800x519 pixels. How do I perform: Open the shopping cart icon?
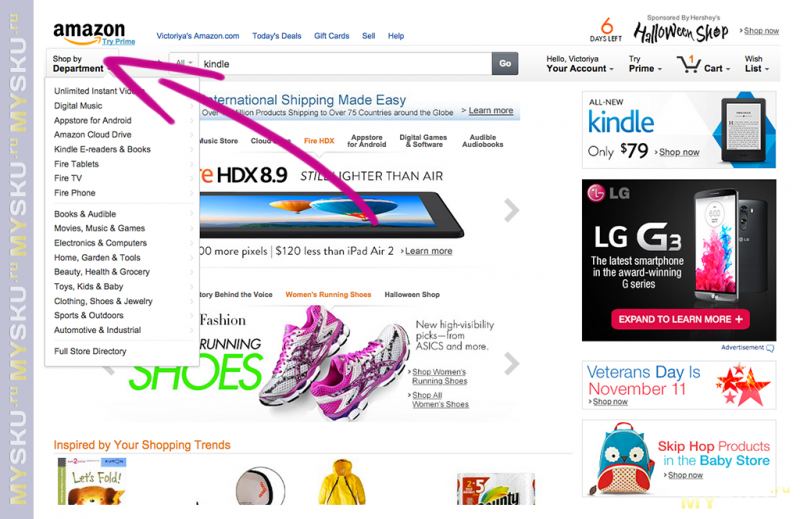tap(689, 64)
